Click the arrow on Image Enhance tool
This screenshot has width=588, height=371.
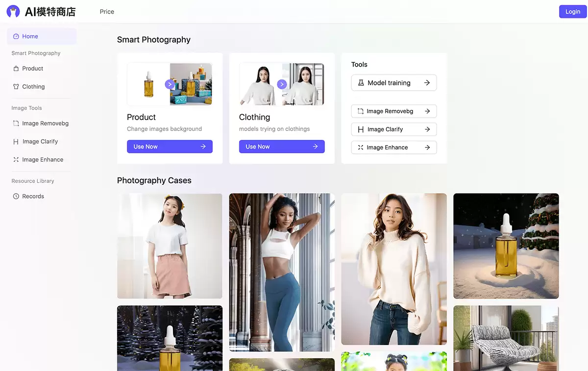[x=427, y=148]
